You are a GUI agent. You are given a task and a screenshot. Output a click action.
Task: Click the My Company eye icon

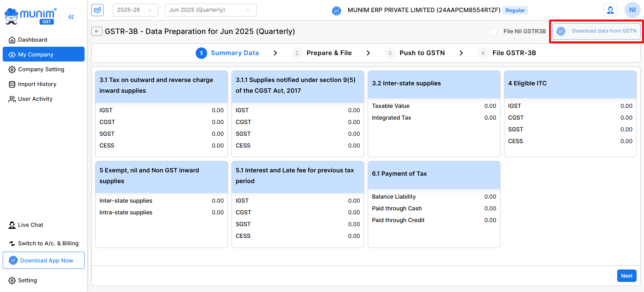(12, 55)
